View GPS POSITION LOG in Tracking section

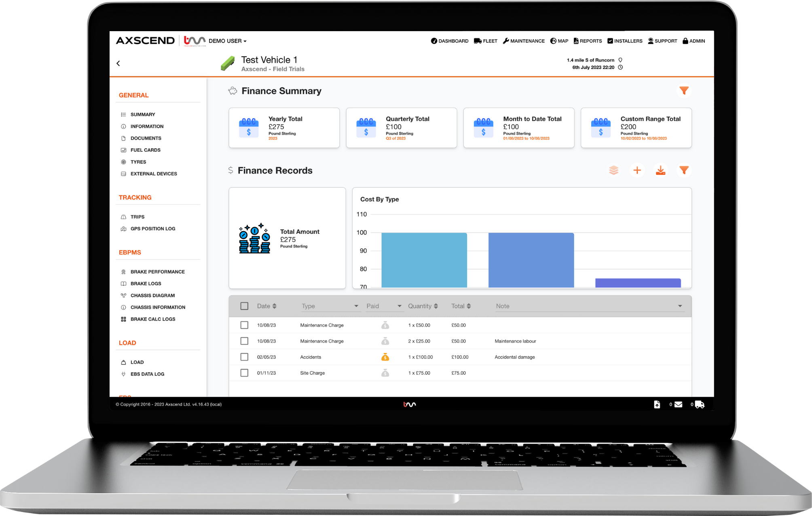point(153,228)
